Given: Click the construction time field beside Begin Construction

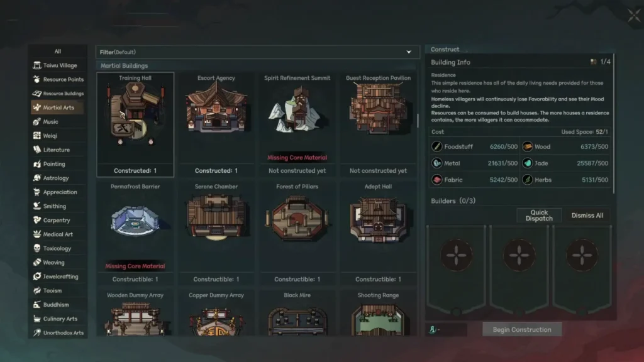Looking at the screenshot, I should click(x=447, y=329).
